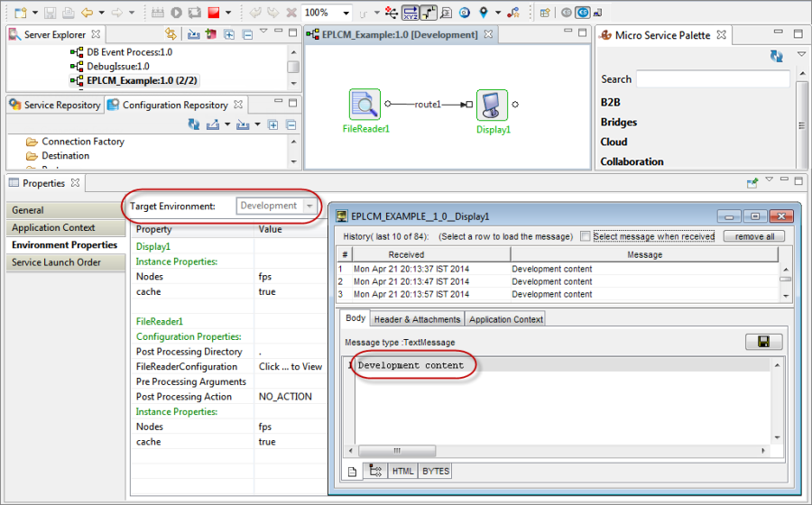Save message with the floppy disk button

762,343
